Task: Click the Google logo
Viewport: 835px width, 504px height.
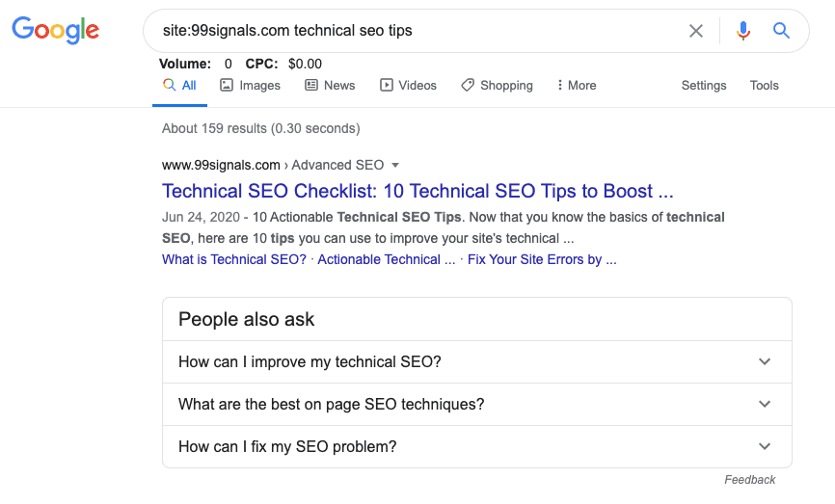Action: click(55, 31)
